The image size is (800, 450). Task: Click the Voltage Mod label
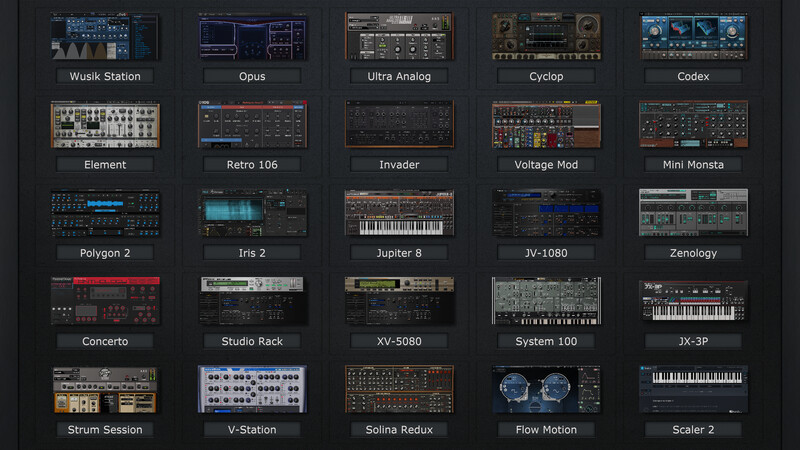[546, 164]
